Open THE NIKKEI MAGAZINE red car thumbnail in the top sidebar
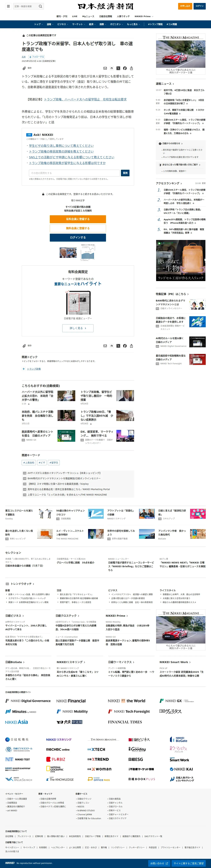 181,54
